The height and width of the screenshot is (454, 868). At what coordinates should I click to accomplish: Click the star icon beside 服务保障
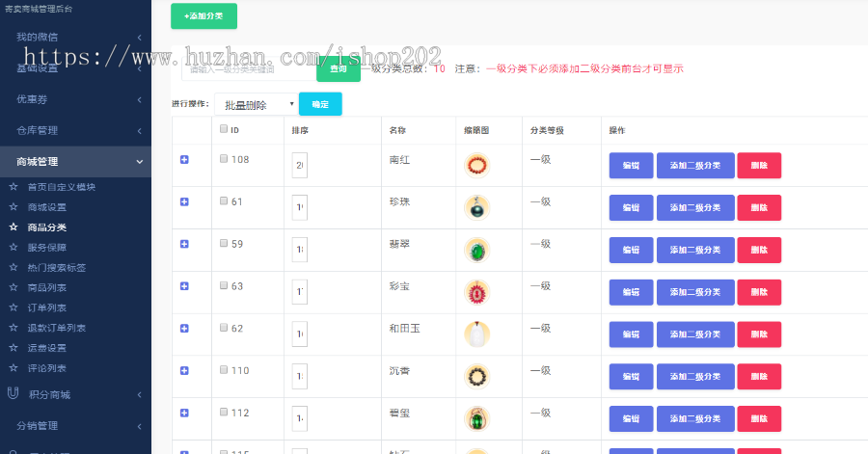coord(14,248)
